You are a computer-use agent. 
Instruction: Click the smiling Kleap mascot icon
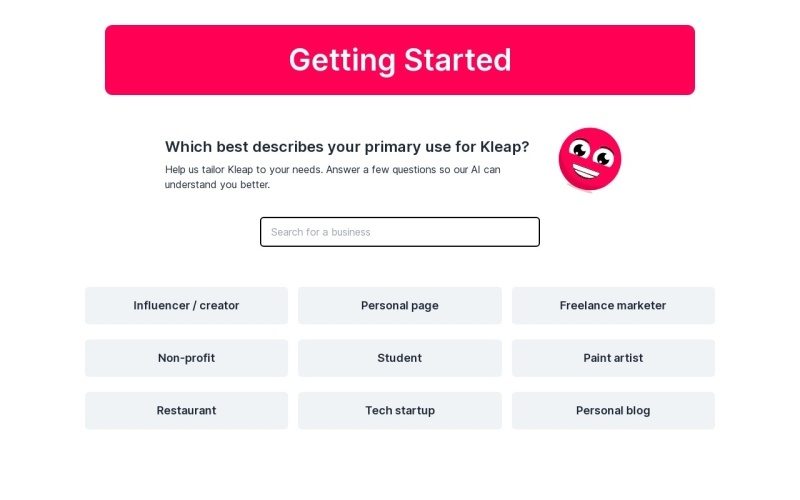[x=590, y=159]
